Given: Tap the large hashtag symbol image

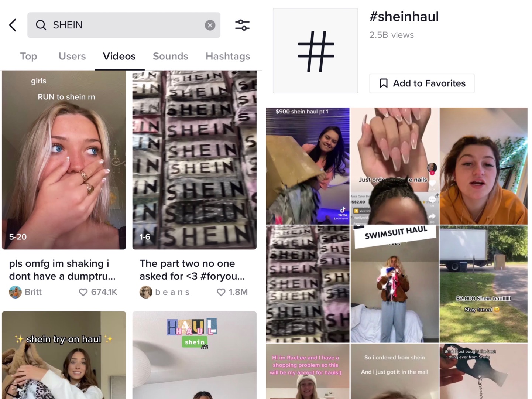Looking at the screenshot, I should click(x=316, y=51).
